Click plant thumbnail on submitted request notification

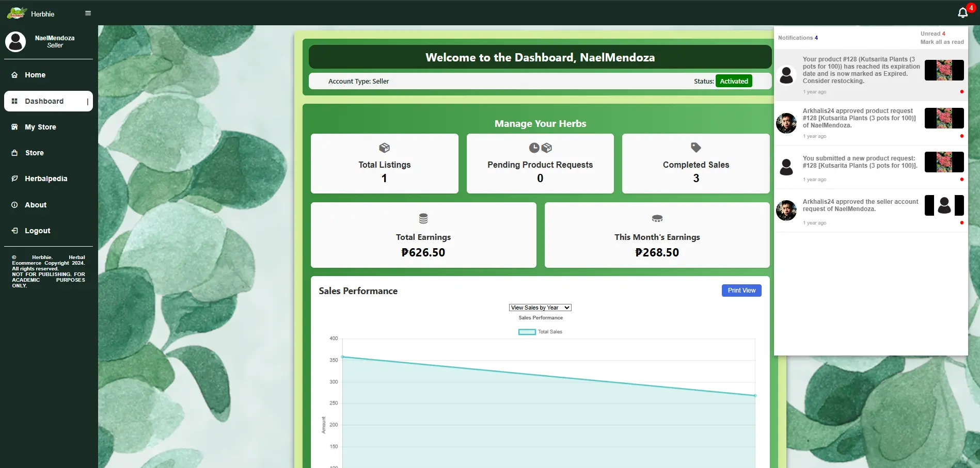944,162
